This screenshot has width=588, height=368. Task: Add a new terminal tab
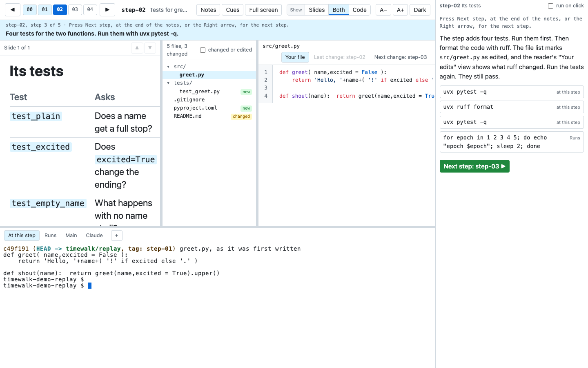pyautogui.click(x=116, y=236)
